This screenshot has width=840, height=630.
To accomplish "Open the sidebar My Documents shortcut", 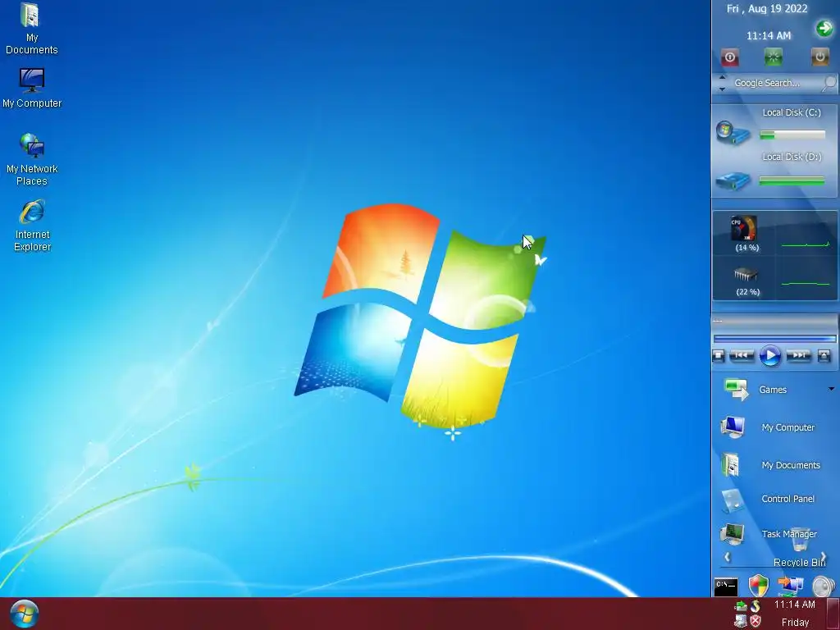I will tap(769, 465).
